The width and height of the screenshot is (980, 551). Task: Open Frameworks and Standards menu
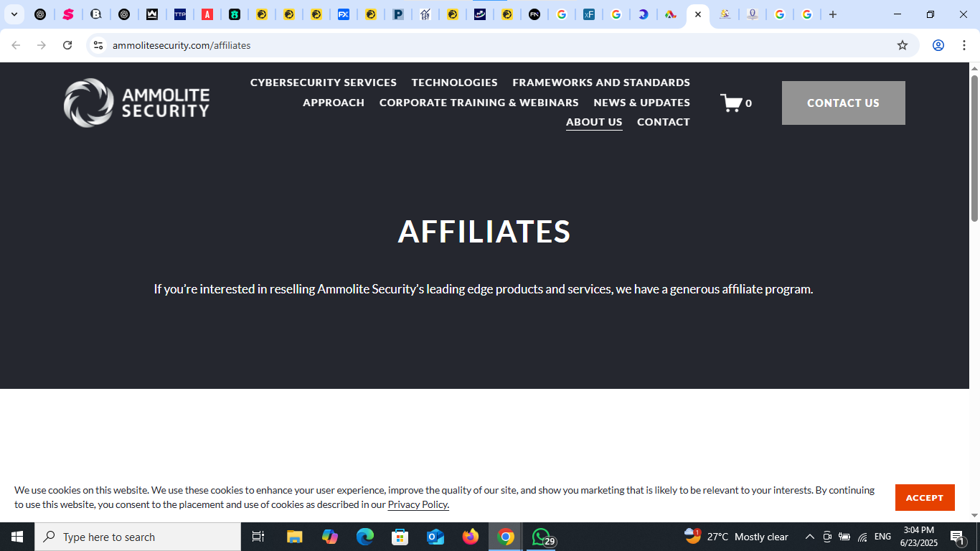[x=601, y=83]
